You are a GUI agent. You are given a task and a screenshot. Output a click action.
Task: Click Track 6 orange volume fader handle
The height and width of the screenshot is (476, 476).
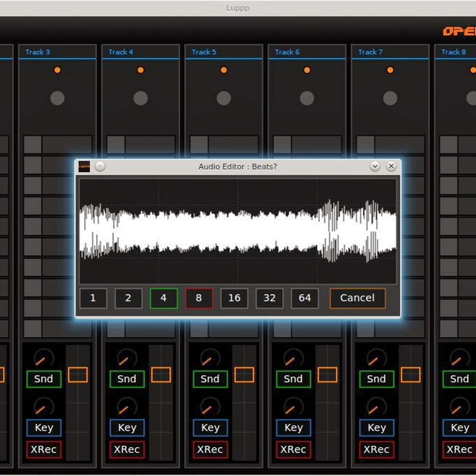click(328, 375)
